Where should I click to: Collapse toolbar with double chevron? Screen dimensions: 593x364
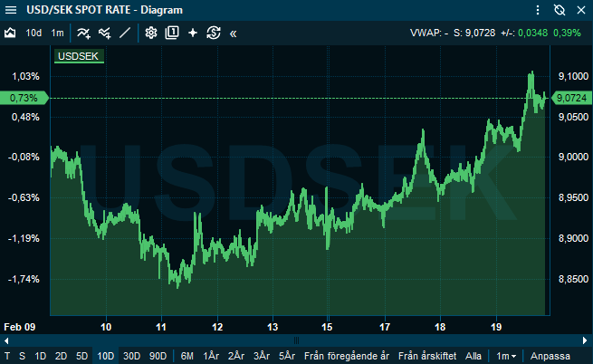tap(234, 33)
